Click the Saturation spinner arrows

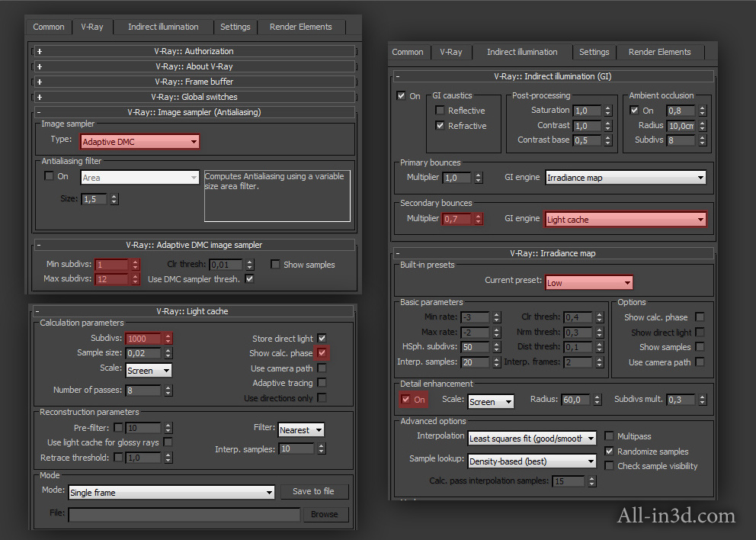tap(607, 111)
